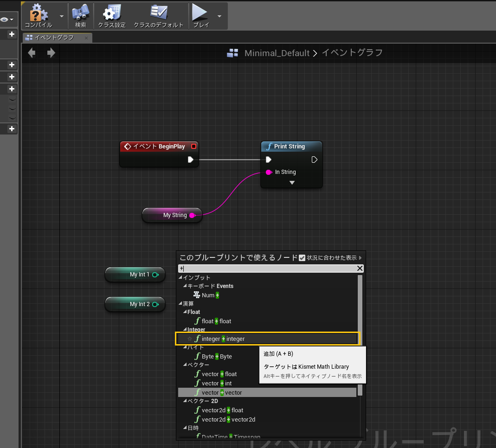Viewport: 496px width, 448px height.
Task: Clear the node search with X button
Action: 360,269
